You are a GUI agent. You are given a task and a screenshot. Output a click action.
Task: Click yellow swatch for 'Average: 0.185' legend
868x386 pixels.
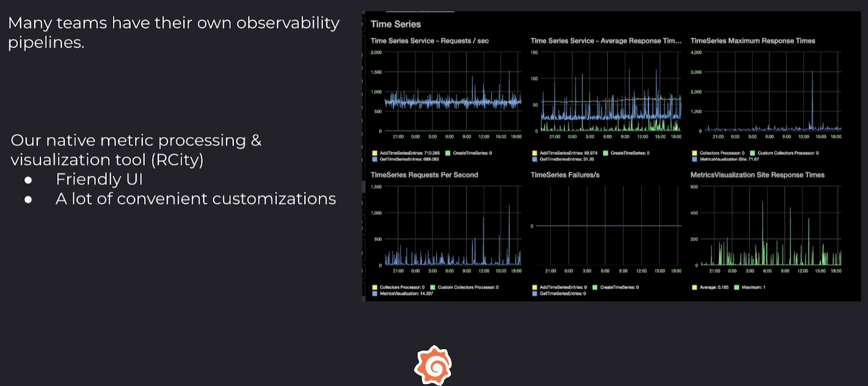695,288
